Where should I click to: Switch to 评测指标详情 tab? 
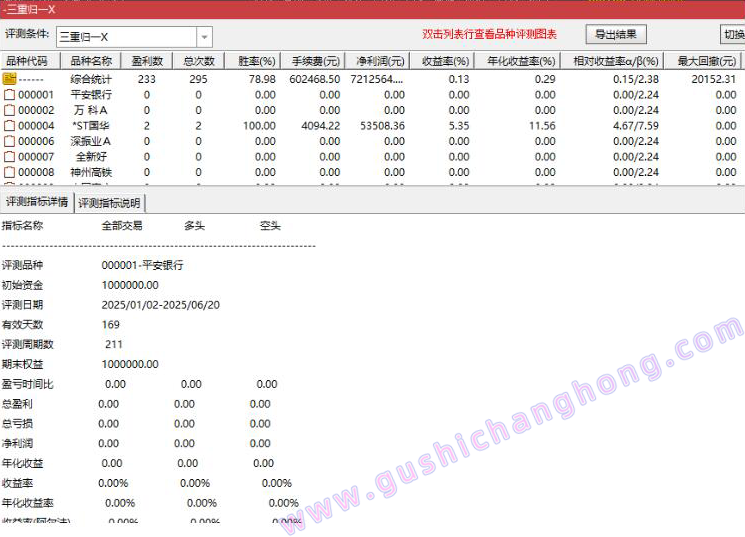click(x=37, y=202)
